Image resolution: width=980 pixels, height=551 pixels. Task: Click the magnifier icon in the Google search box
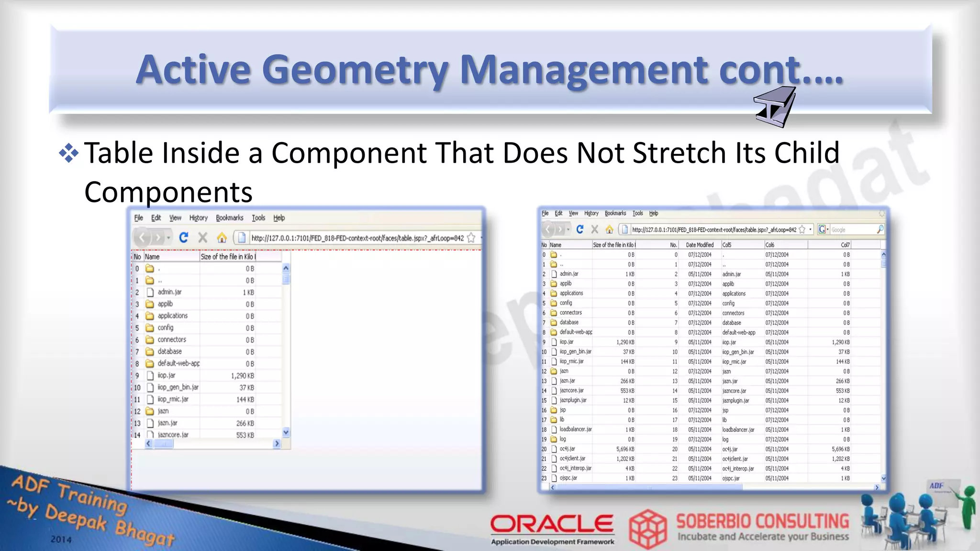click(880, 230)
